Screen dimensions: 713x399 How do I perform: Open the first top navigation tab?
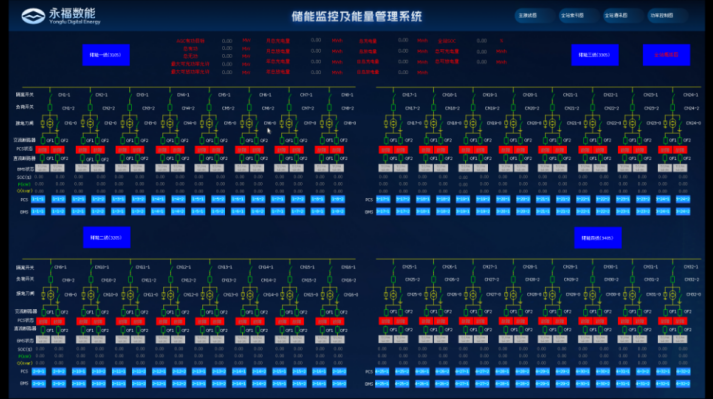click(535, 15)
